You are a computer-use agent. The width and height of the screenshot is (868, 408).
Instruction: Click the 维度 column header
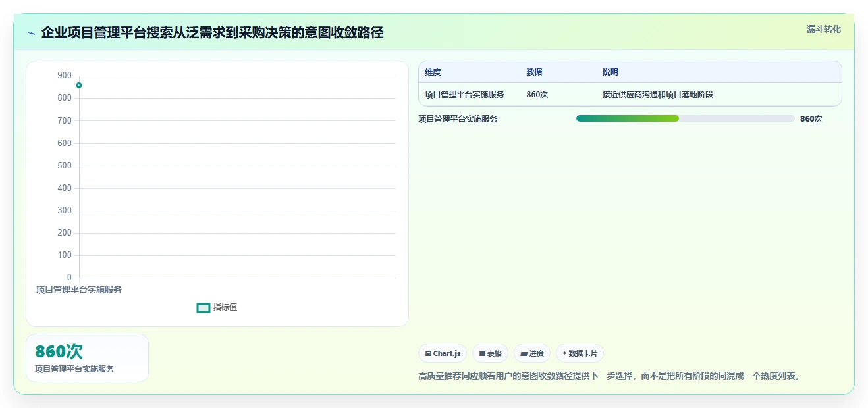[x=433, y=72]
